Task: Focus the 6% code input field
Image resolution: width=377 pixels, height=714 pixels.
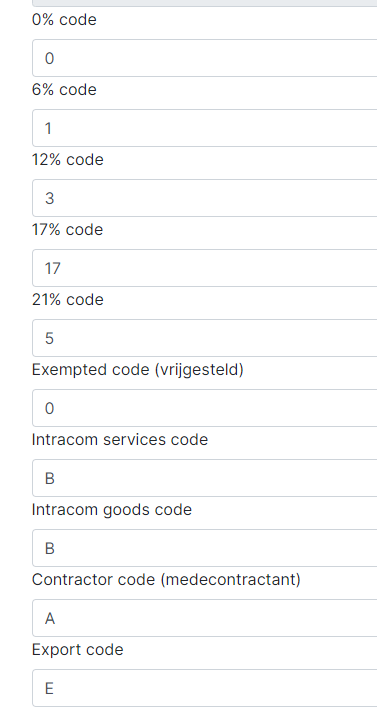Action: 204,128
